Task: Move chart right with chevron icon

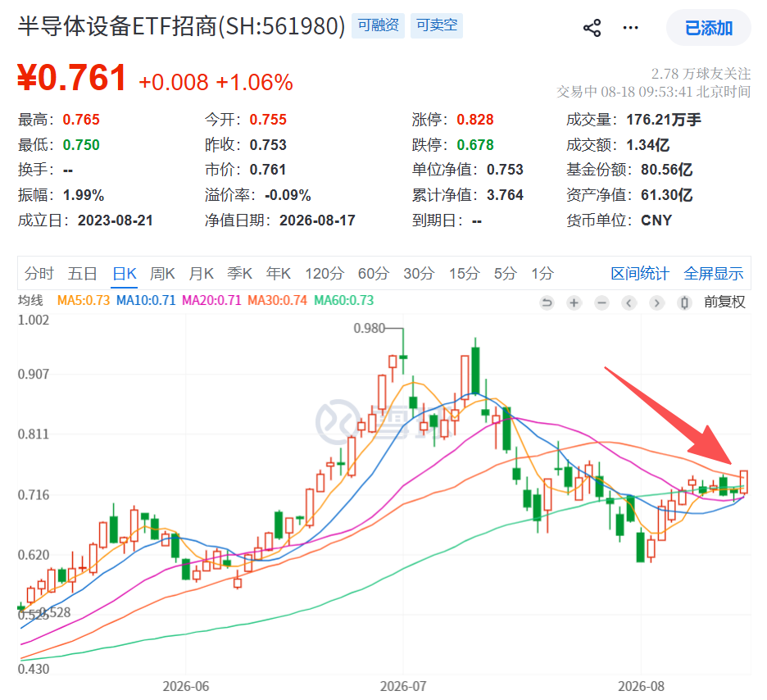Action: pyautogui.click(x=656, y=302)
